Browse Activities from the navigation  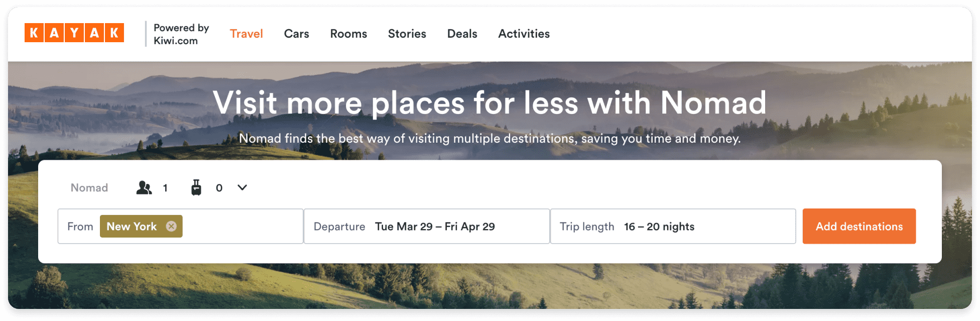point(524,34)
